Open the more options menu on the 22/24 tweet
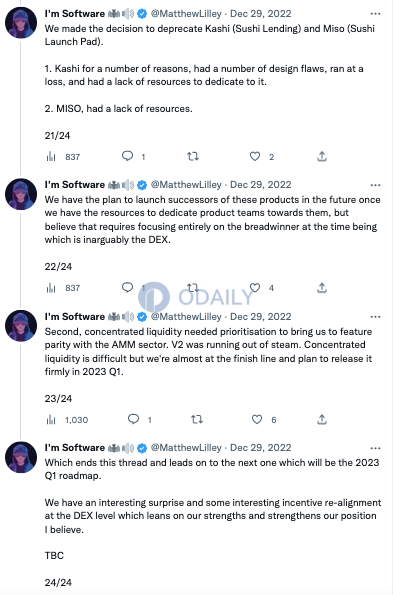393x595 pixels. [375, 185]
